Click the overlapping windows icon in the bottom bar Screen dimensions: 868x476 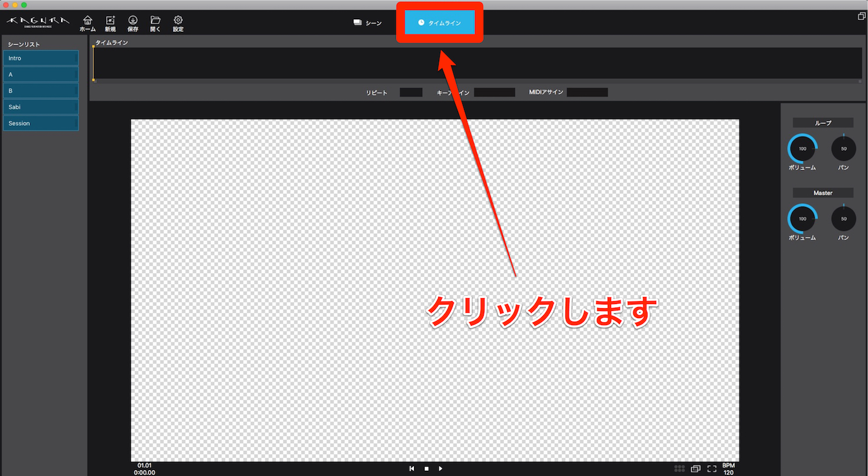pos(696,468)
